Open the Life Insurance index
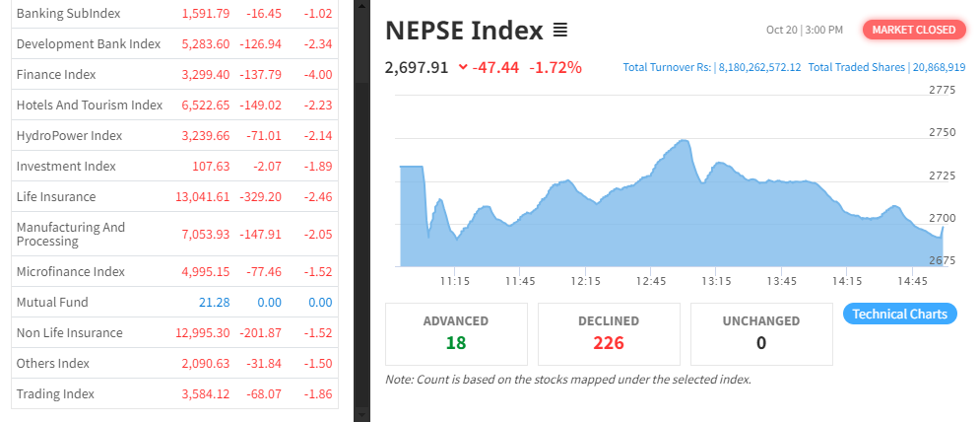This screenshot has height=422, width=980. pos(174,196)
